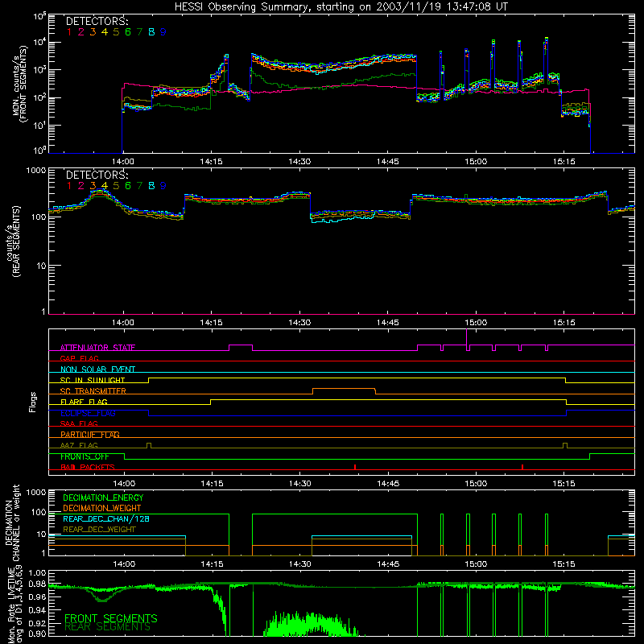Viewport: 644px width, 644px height.
Task: Select the ATTENUATOR_STATE flag label
Action: (x=97, y=348)
